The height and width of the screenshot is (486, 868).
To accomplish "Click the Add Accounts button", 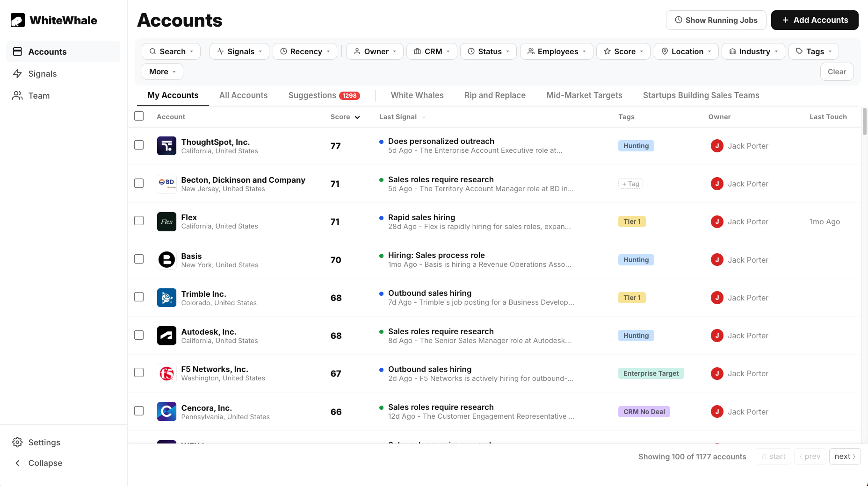I will [x=815, y=20].
